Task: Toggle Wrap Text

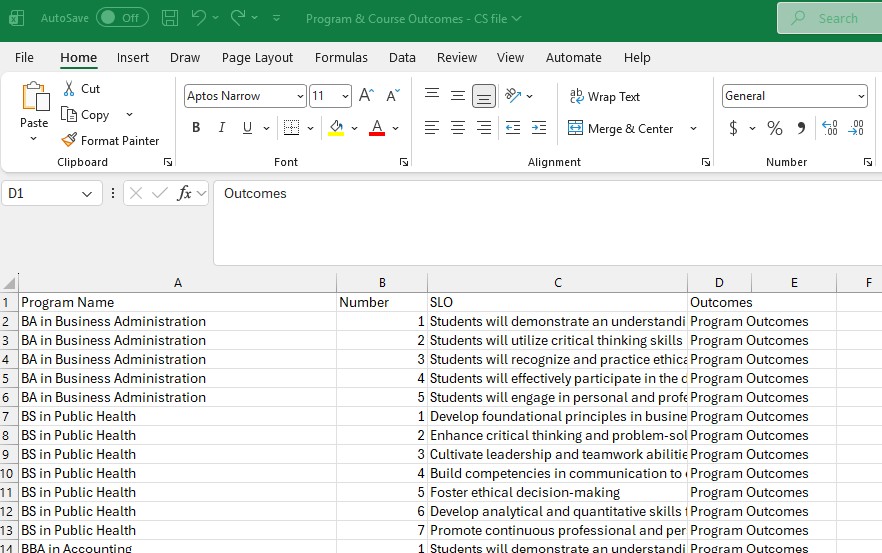Action: 605,97
